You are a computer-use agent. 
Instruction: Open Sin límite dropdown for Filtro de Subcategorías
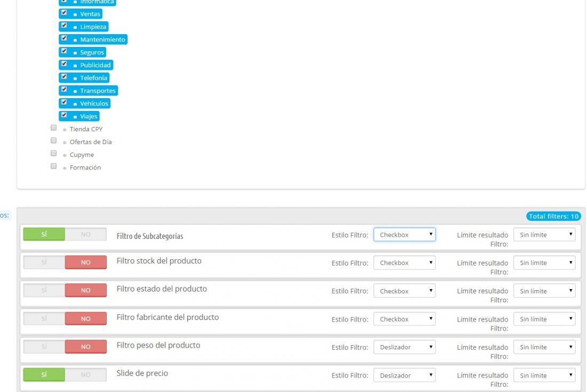545,235
